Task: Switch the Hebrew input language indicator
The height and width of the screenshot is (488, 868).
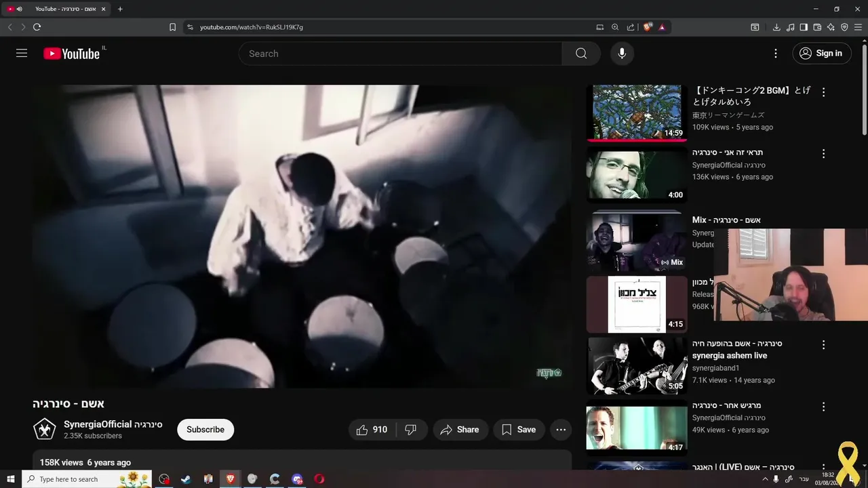Action: pos(804,479)
